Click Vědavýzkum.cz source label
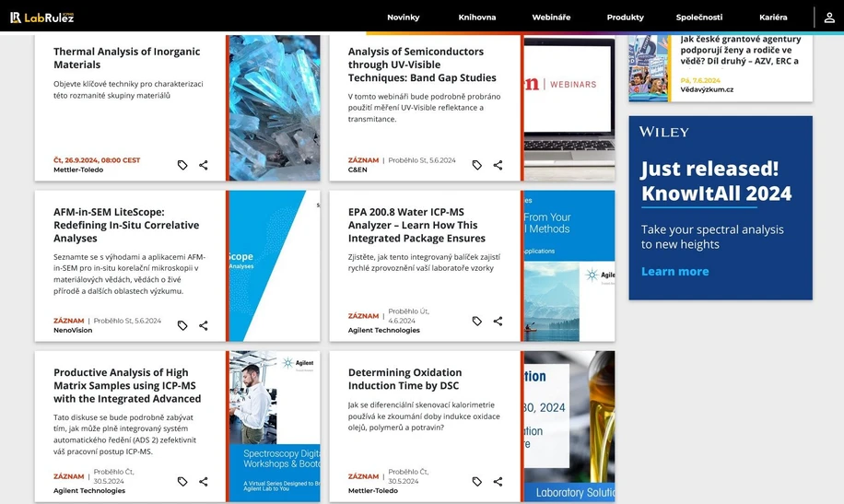The height and width of the screenshot is (504, 844). pos(707,89)
